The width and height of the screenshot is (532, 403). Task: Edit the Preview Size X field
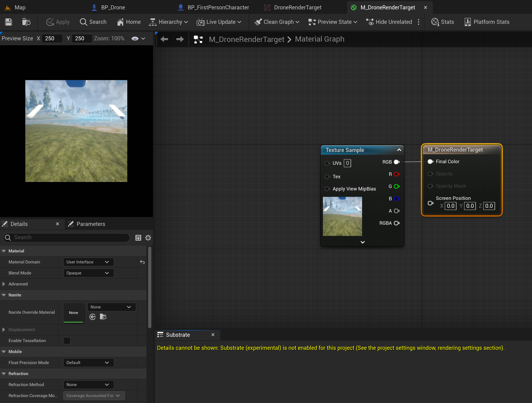coord(52,39)
